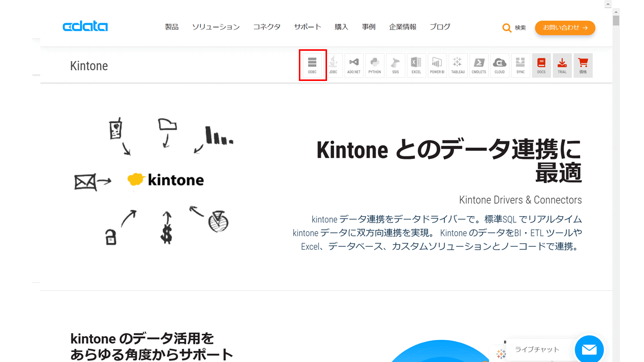Click the 検索 search label
The image size is (644, 362).
coord(520,28)
